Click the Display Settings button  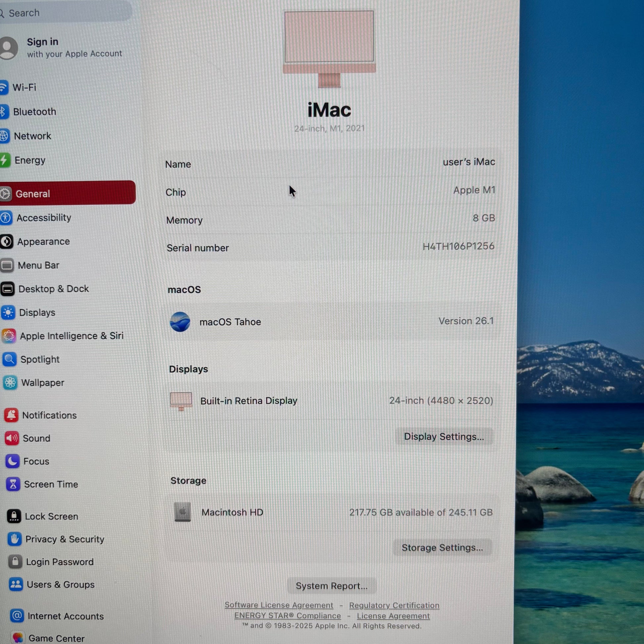444,437
